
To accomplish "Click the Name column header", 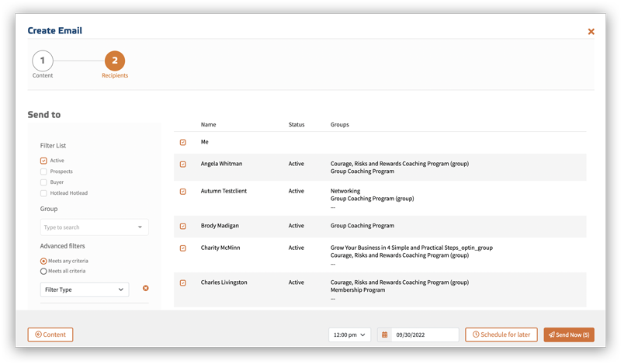I will [208, 124].
